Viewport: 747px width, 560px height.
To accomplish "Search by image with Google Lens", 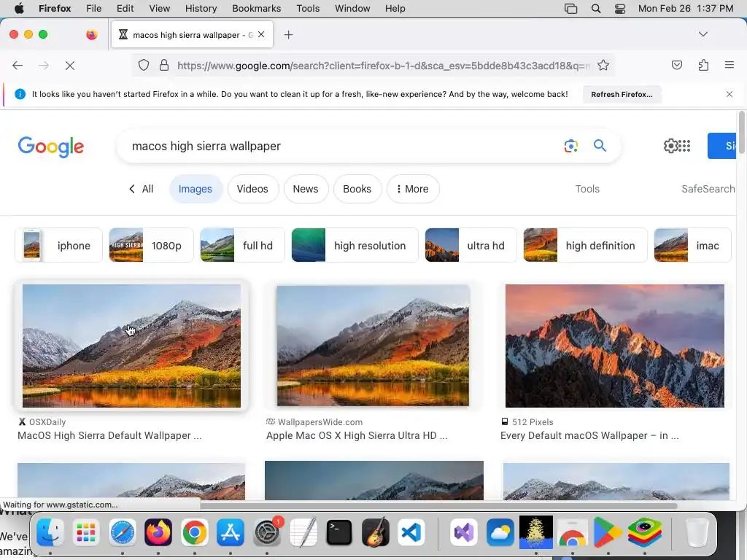I will (570, 146).
